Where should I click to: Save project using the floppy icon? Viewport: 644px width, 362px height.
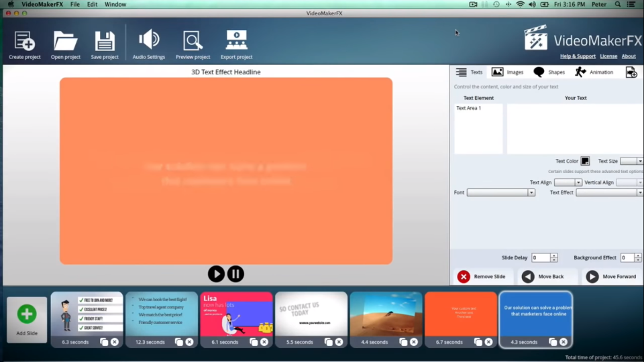105,41
